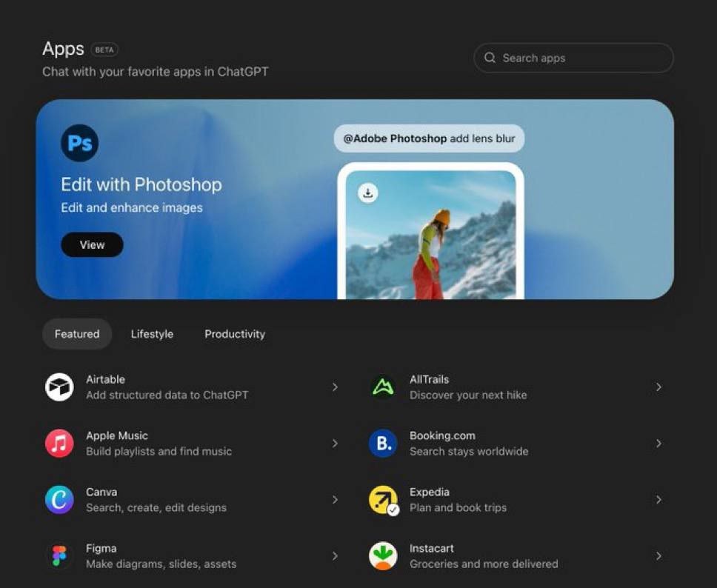Click 'Make diagrams, slides, assets' text
The image size is (717, 588).
click(161, 564)
